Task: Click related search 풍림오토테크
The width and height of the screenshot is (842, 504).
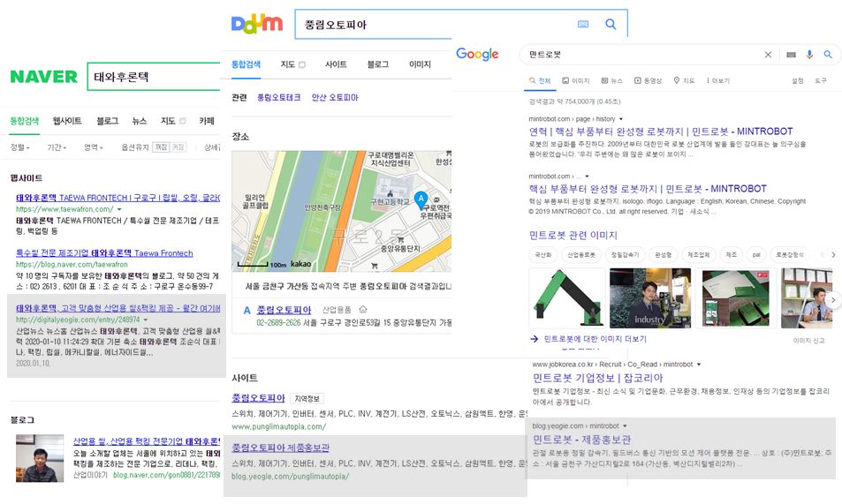Action: 278,97
